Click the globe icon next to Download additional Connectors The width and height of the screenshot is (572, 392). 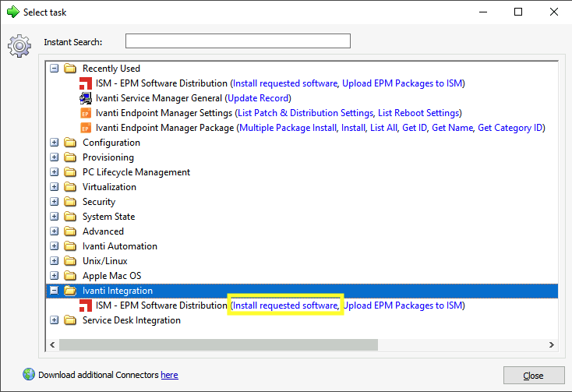coord(29,374)
